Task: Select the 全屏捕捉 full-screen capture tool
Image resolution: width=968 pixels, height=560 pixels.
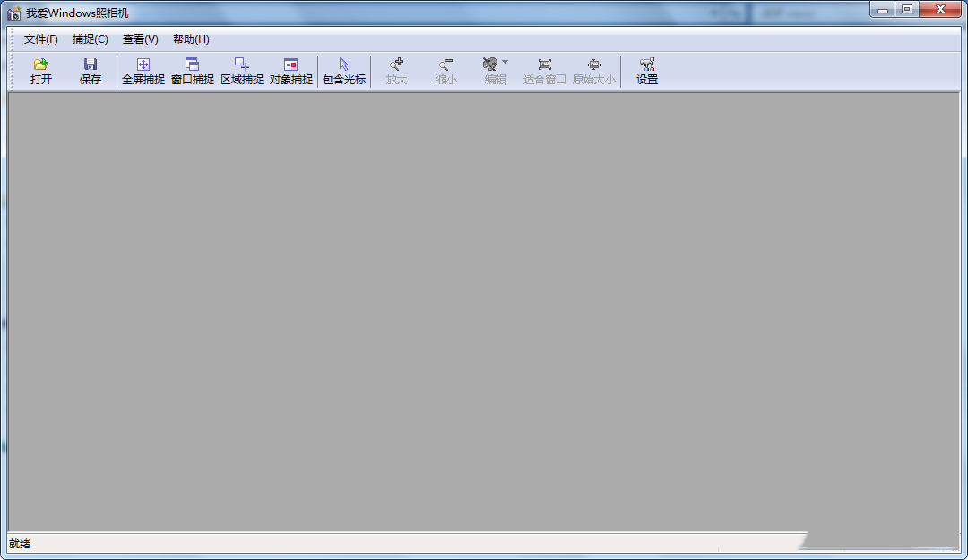Action: click(x=143, y=72)
